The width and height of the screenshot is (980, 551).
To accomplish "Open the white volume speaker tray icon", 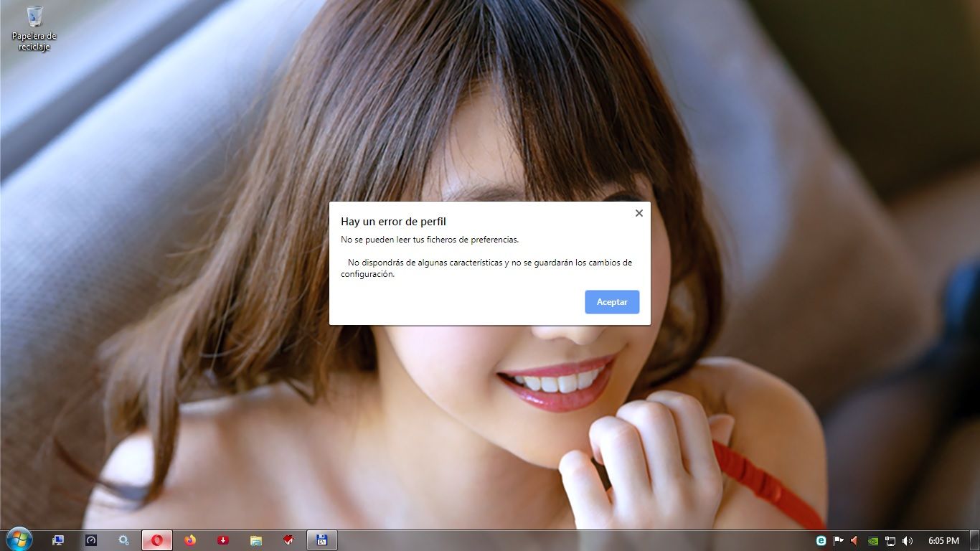I will (908, 541).
